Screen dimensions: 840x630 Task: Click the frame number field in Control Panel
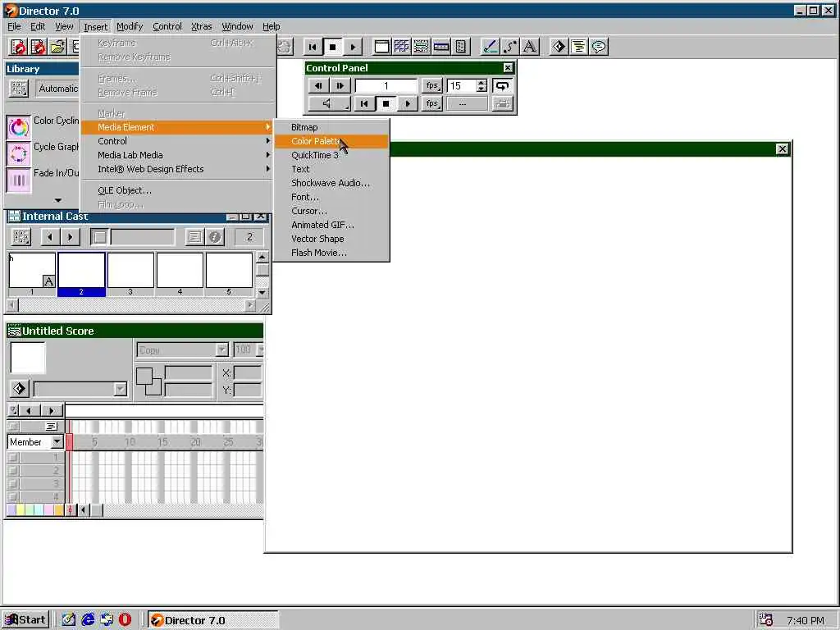pyautogui.click(x=386, y=85)
